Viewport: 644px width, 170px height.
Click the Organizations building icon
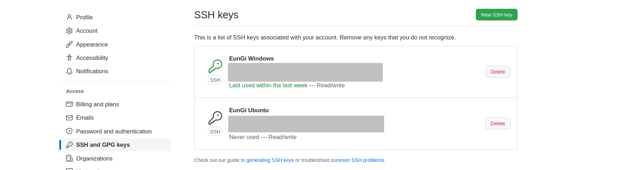click(70, 158)
